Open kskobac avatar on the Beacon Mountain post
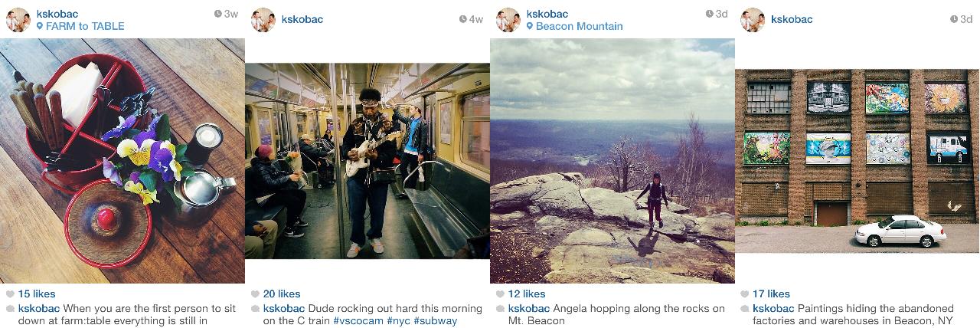 (x=508, y=20)
